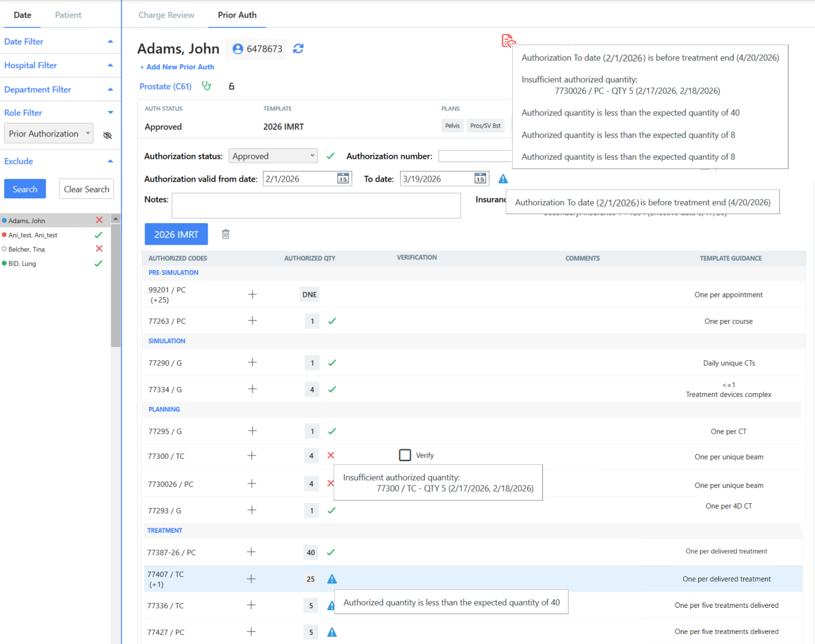
Task: Click the patient ID 6478673 badge
Action: pos(257,49)
